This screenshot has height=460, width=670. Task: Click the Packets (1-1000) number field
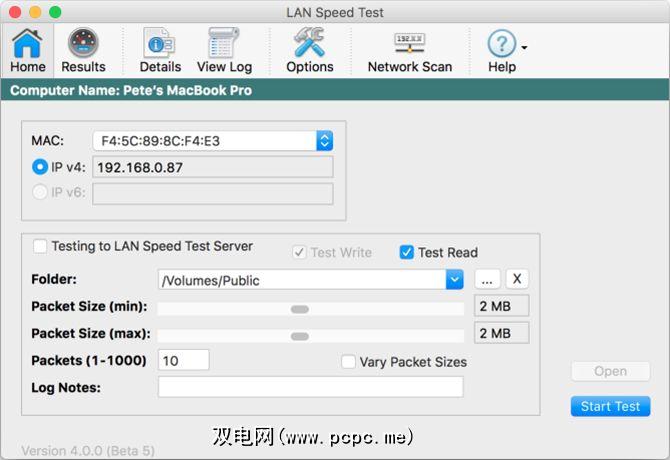(x=184, y=360)
